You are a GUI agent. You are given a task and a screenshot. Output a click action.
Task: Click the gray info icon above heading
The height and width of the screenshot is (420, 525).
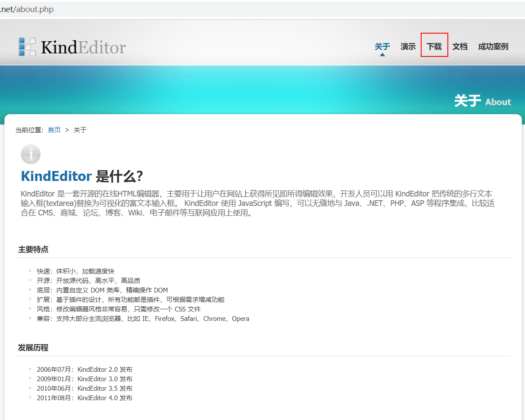(x=31, y=154)
